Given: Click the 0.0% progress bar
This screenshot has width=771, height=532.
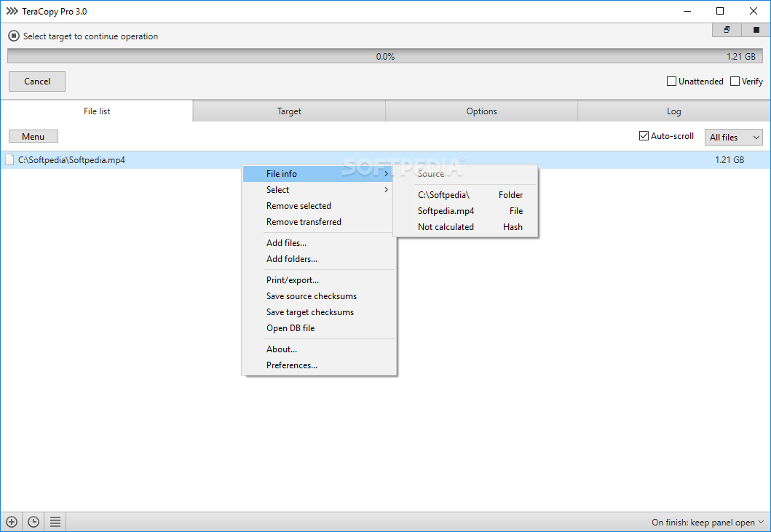Looking at the screenshot, I should 385,56.
